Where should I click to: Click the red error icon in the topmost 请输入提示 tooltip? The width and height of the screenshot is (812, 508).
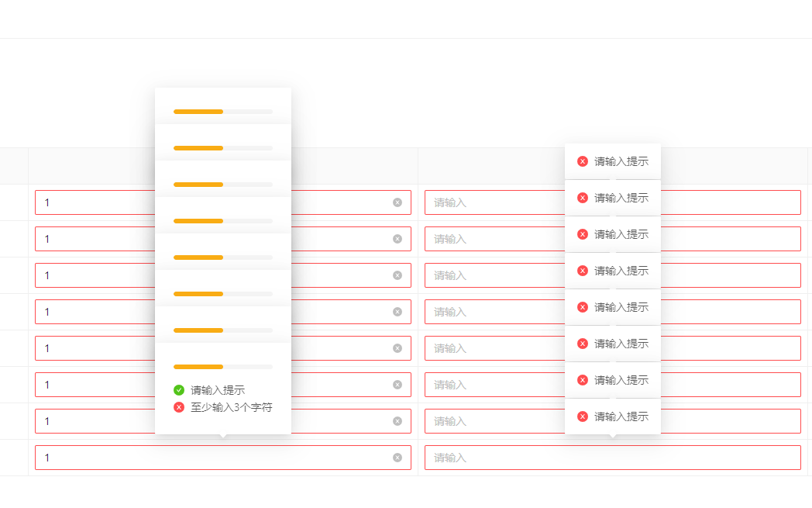pos(583,161)
